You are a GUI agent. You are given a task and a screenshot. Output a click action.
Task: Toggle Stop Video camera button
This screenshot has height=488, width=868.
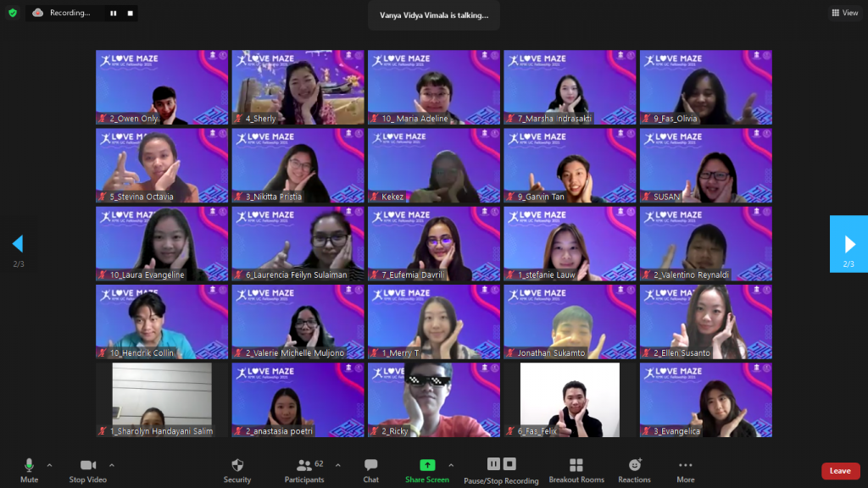point(88,469)
